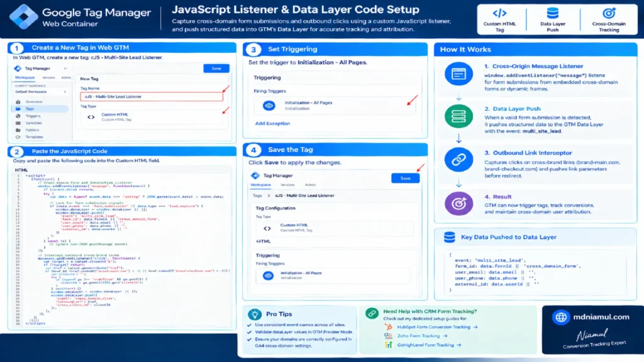The width and height of the screenshot is (644, 362).
Task: Click the Custom HTML Tag code icon in header
Action: click(x=499, y=13)
